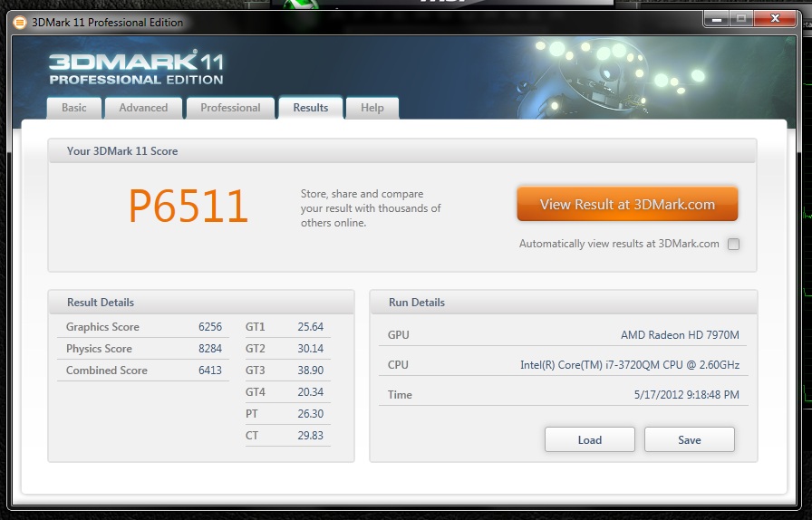Close the 3DMark 11 window
The width and height of the screenshot is (812, 520).
[x=775, y=20]
